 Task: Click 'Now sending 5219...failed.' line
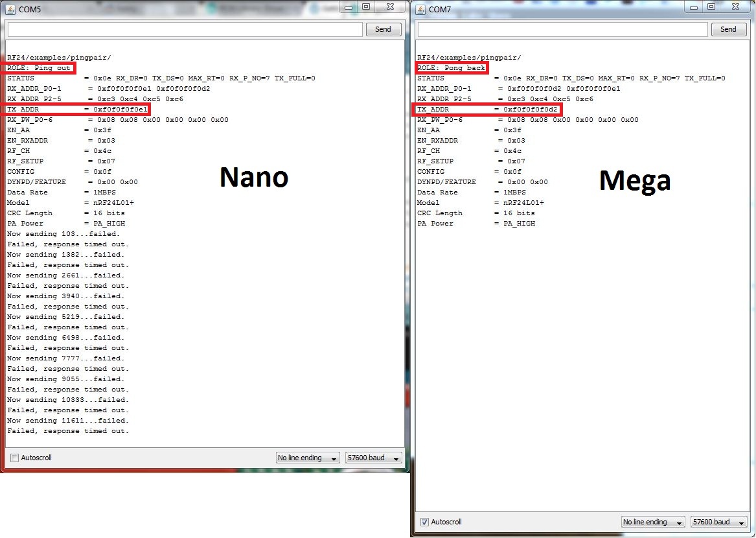coord(65,317)
